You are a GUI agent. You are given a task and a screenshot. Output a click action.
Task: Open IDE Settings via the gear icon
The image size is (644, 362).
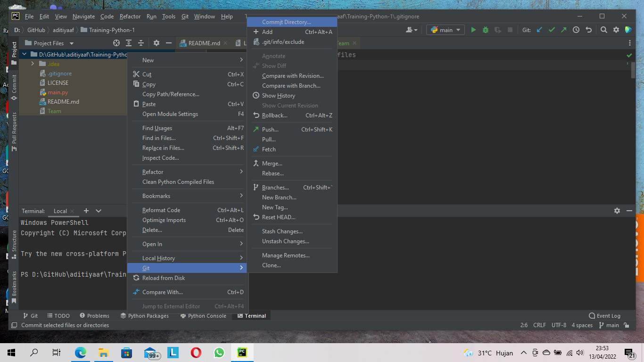pyautogui.click(x=616, y=29)
